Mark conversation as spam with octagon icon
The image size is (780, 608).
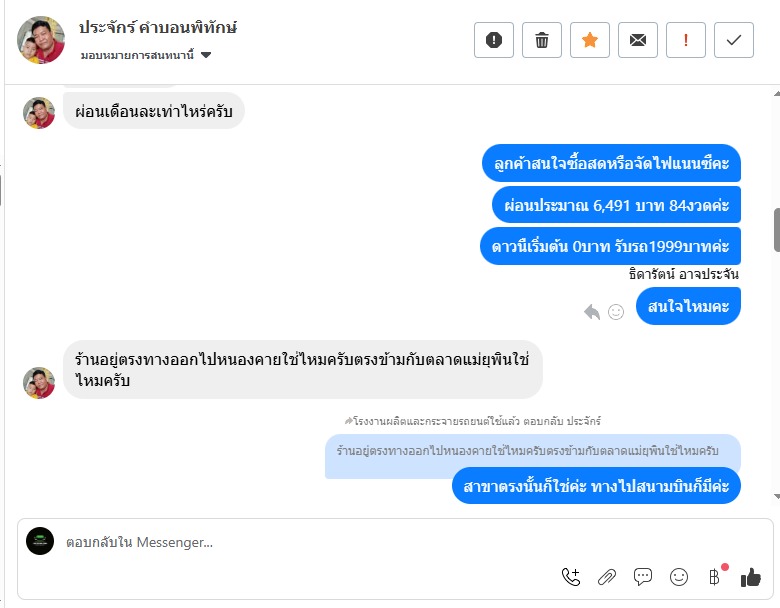(493, 40)
